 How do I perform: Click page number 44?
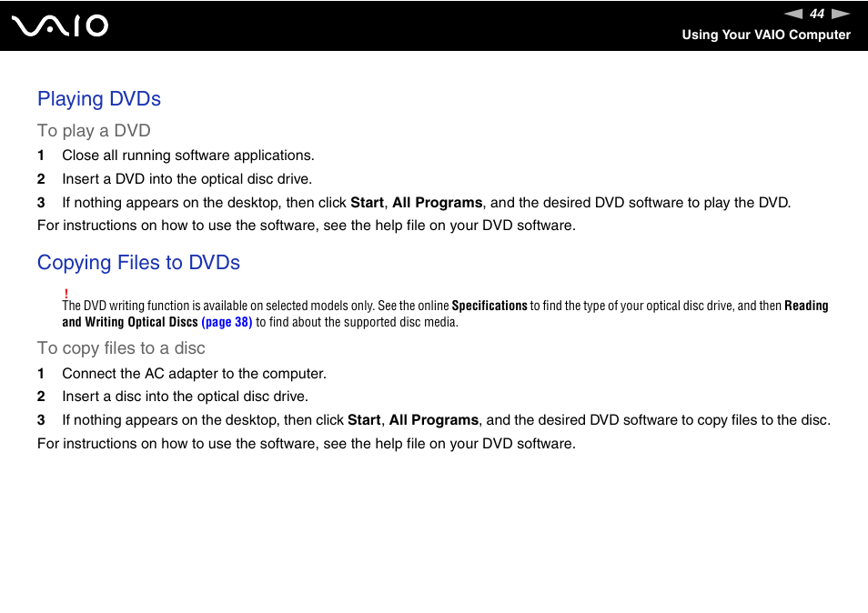pyautogui.click(x=817, y=14)
